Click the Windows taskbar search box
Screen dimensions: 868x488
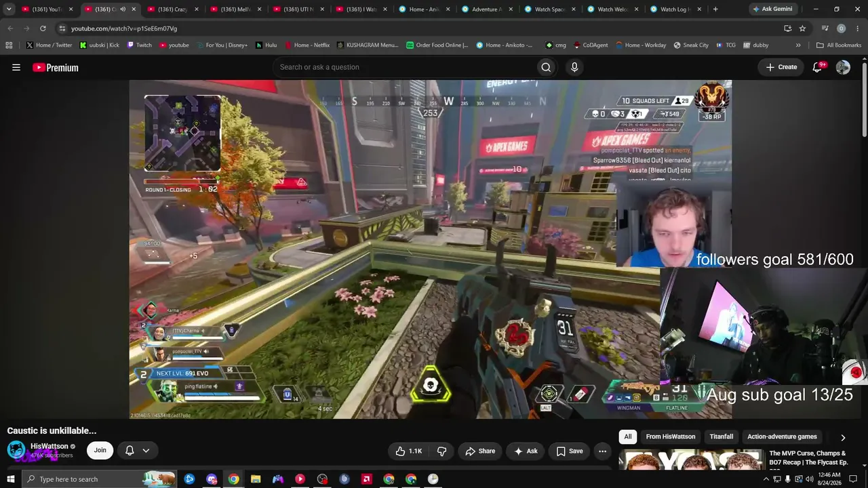pos(99,479)
